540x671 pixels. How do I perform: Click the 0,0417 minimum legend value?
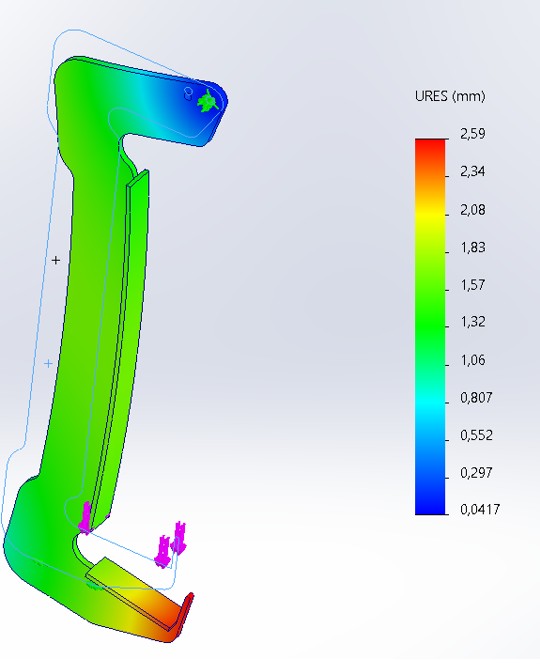coord(480,509)
